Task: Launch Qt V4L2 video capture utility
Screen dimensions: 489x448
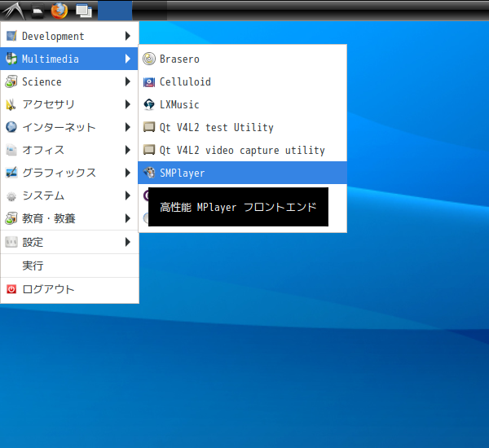Action: tap(242, 150)
